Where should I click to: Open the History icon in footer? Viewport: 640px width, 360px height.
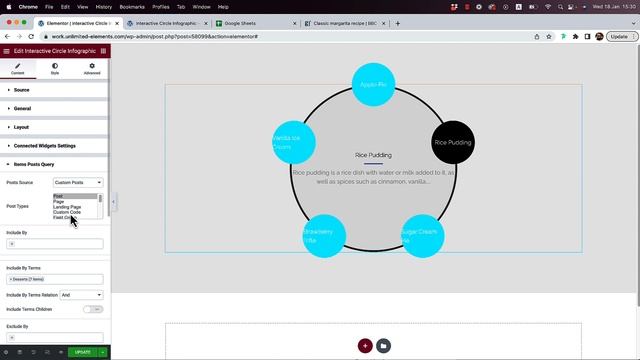coord(33,352)
